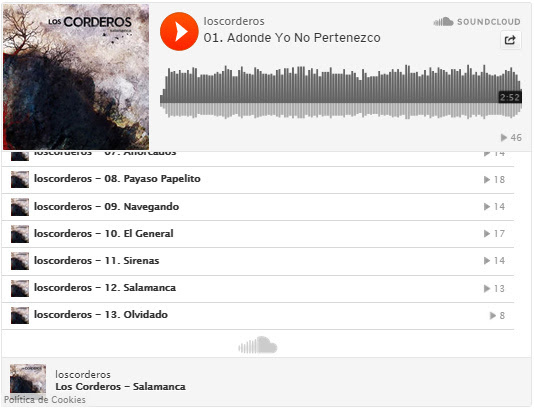Open the share icon button
The image size is (534, 408).
[510, 40]
